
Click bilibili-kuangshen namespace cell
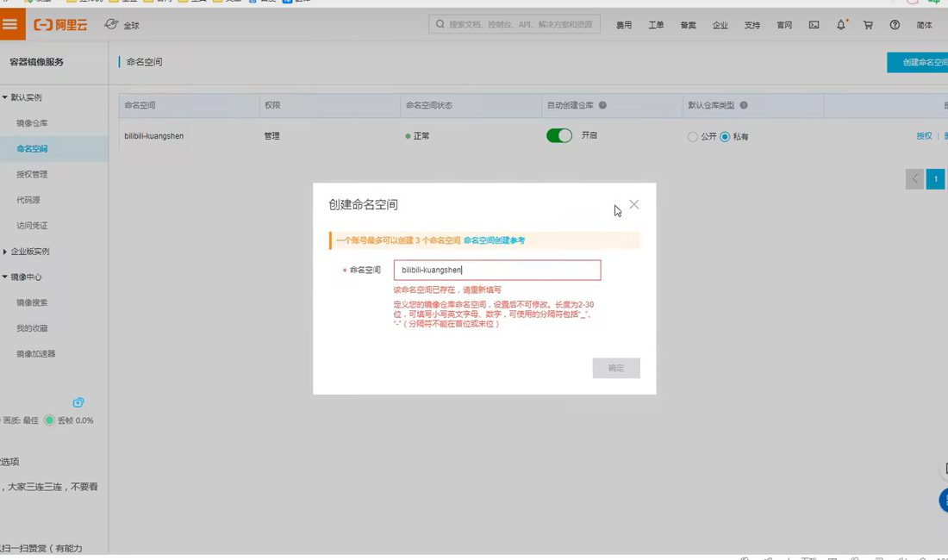point(154,136)
